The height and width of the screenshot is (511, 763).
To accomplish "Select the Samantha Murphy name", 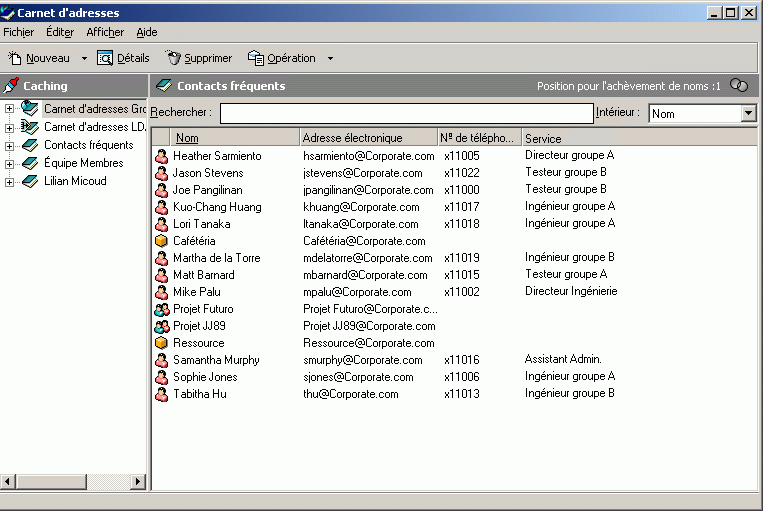I will coord(217,360).
